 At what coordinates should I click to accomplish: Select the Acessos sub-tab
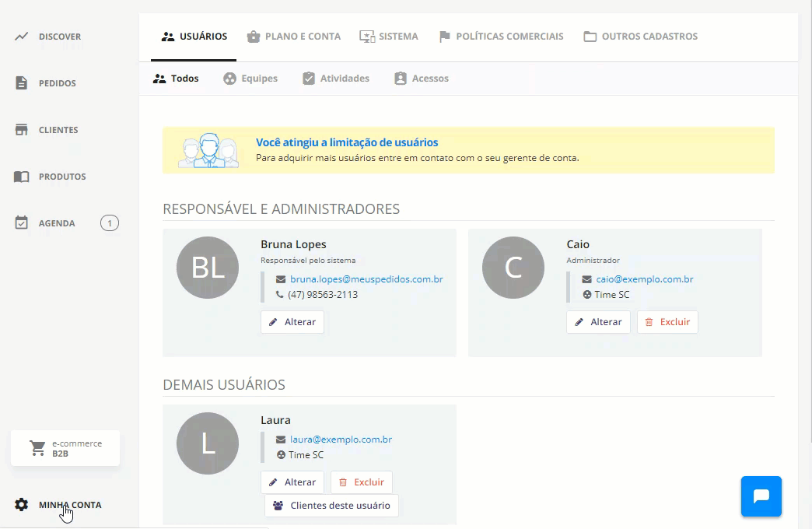tap(422, 79)
